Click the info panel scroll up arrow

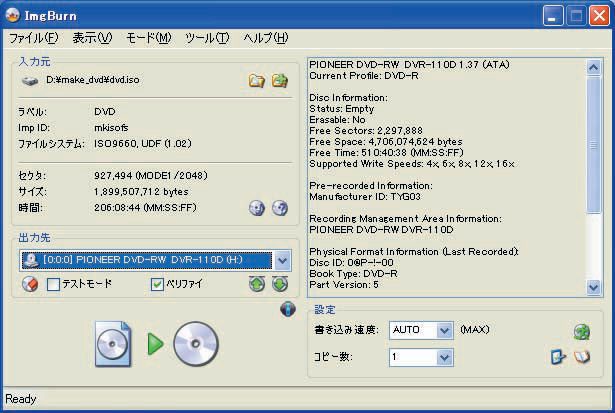(593, 67)
